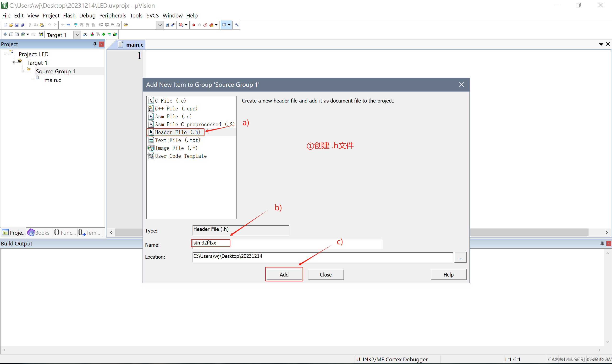Image resolution: width=612 pixels, height=364 pixels.
Task: Toggle enable/disable breakpoint circle icon
Action: click(199, 25)
